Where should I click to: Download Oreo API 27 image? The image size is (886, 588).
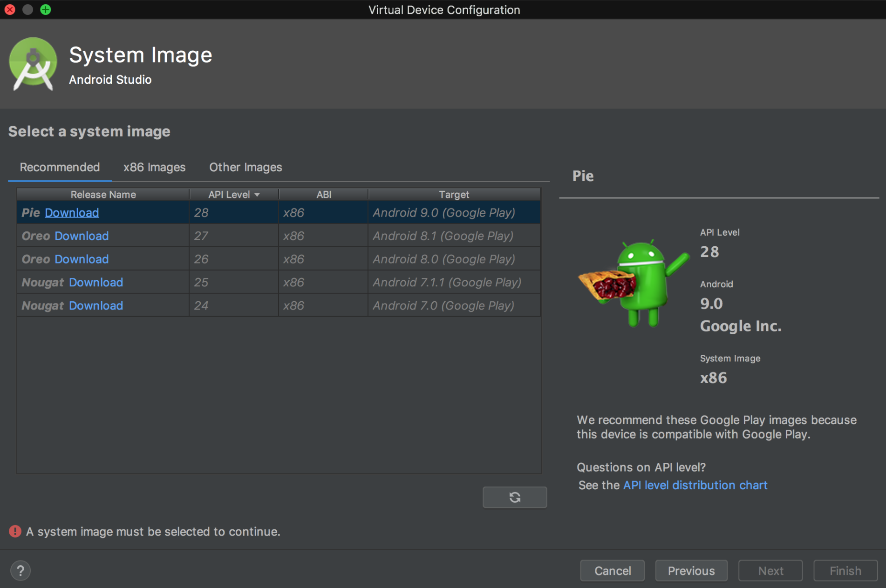tap(82, 236)
